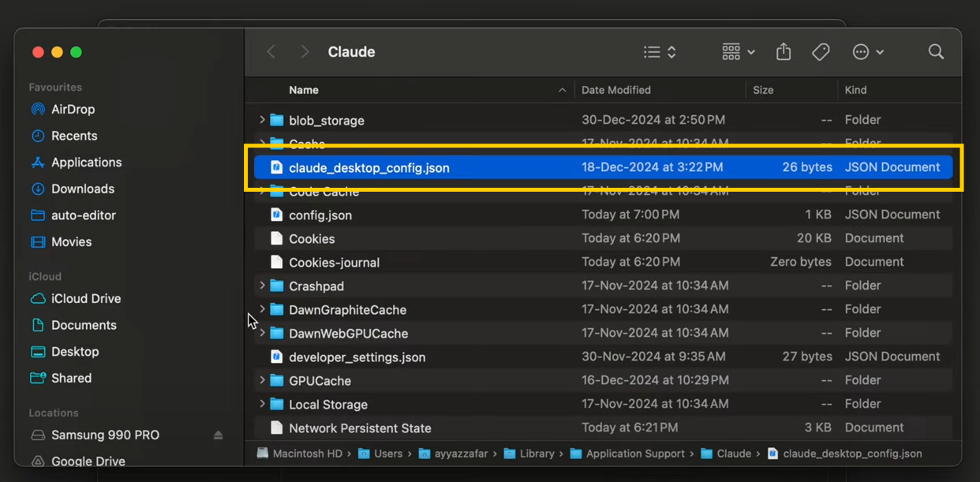This screenshot has width=980, height=482.
Task: Open Documents in the sidebar
Action: tap(84, 325)
